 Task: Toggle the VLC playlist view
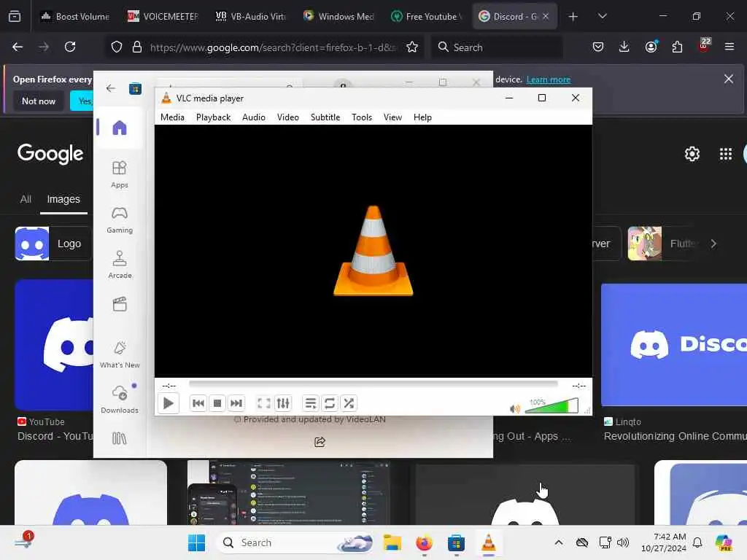[x=311, y=403]
